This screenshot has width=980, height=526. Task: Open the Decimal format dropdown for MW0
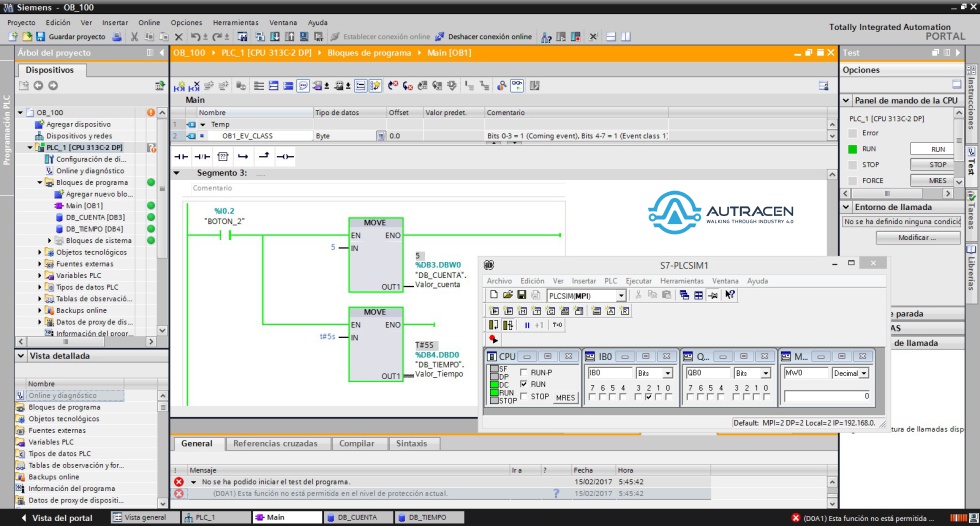(864, 373)
